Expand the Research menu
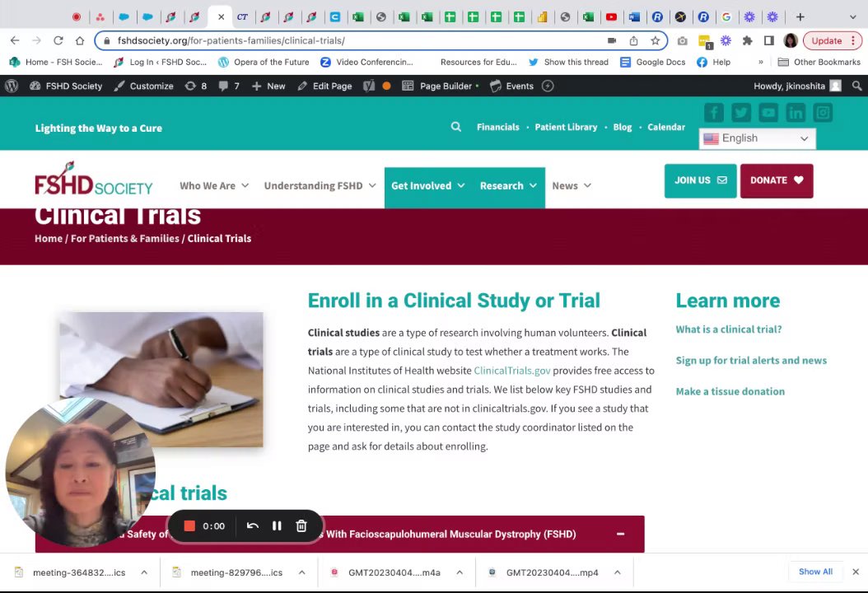Image resolution: width=868 pixels, height=593 pixels. pyautogui.click(x=508, y=186)
